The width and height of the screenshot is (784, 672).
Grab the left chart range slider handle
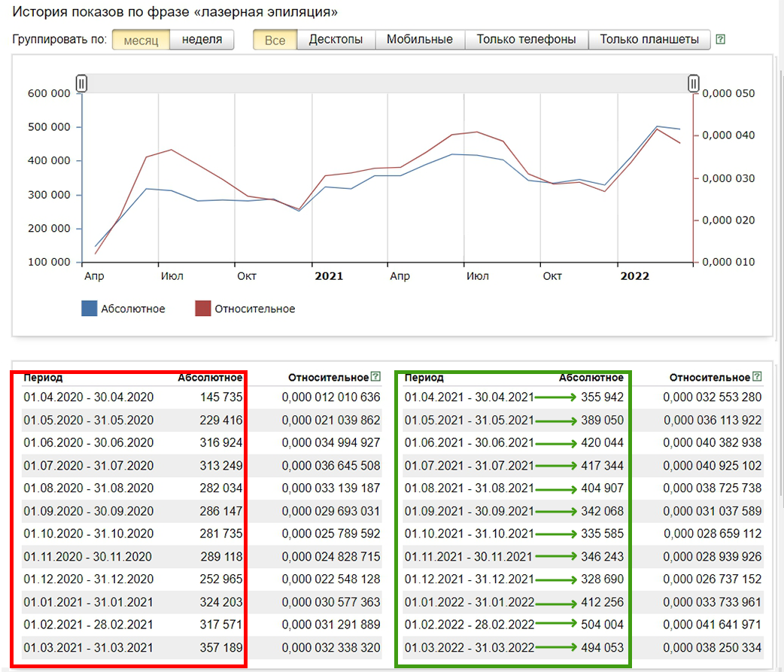81,84
